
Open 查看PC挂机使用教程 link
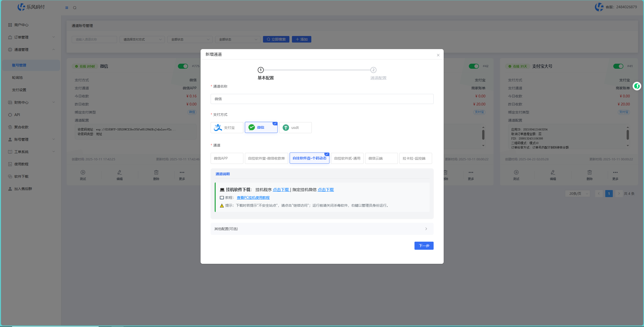pyautogui.click(x=253, y=198)
